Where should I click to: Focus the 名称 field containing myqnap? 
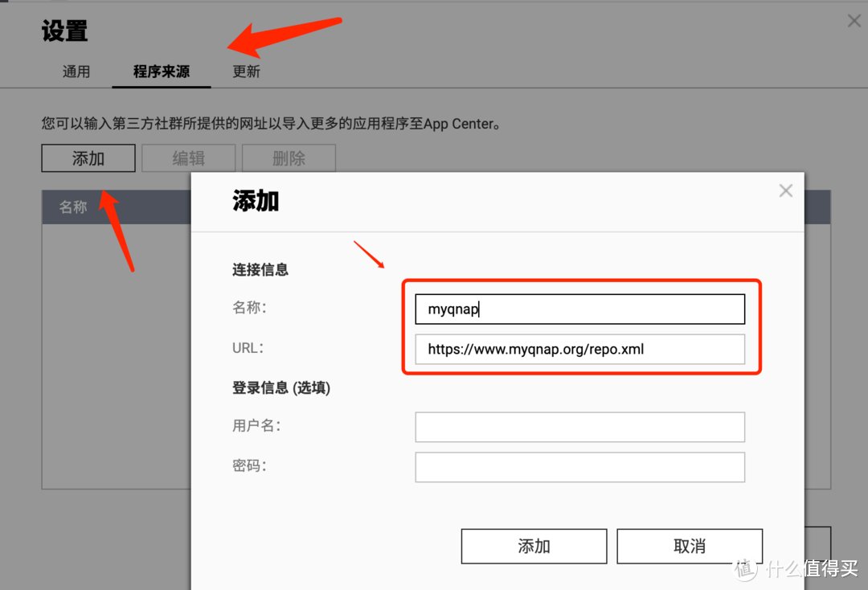tap(580, 309)
